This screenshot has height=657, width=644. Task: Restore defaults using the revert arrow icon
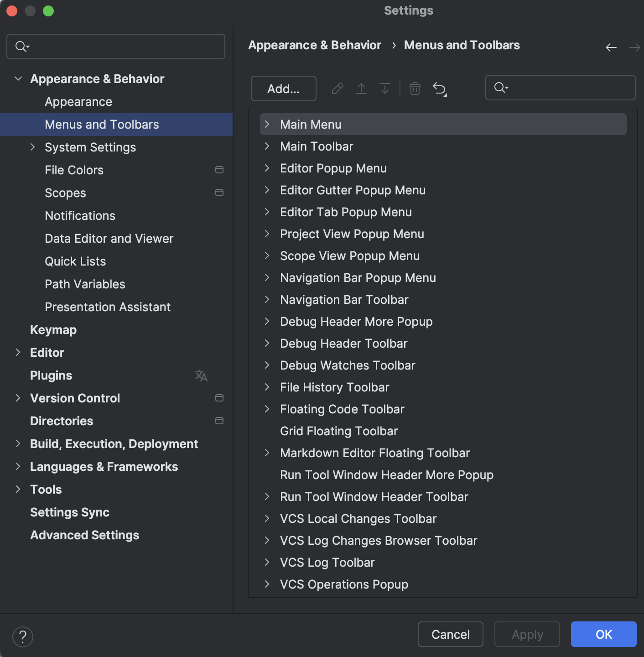[440, 89]
